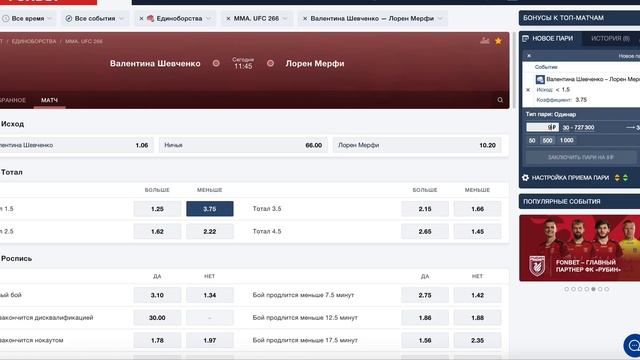
Task: Select Тотал 2.5 больше odds 1.62
Action: click(x=157, y=231)
